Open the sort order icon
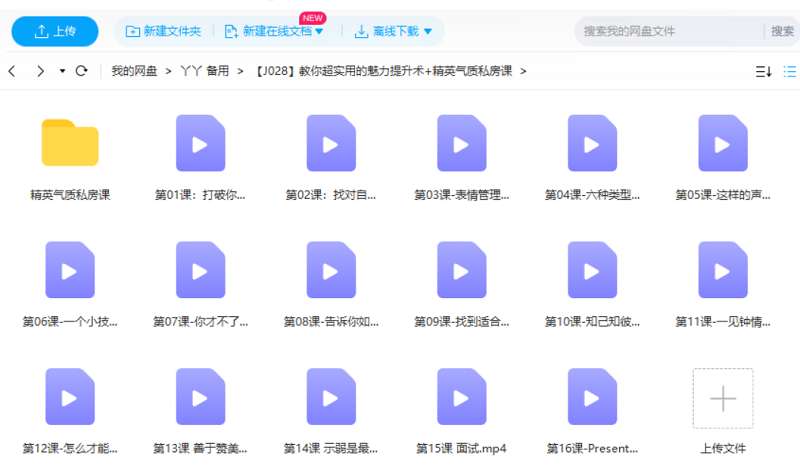 point(763,71)
